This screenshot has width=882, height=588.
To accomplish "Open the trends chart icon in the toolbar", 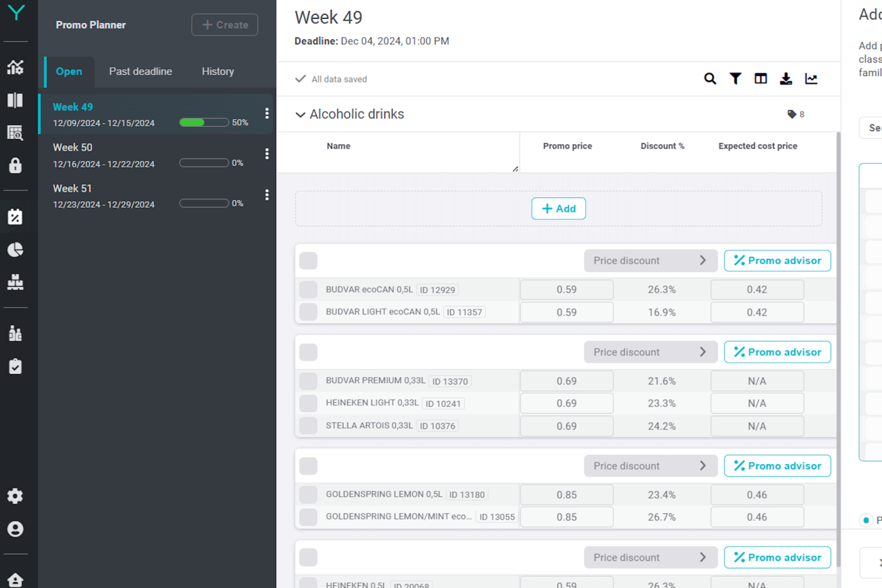I will (x=811, y=78).
